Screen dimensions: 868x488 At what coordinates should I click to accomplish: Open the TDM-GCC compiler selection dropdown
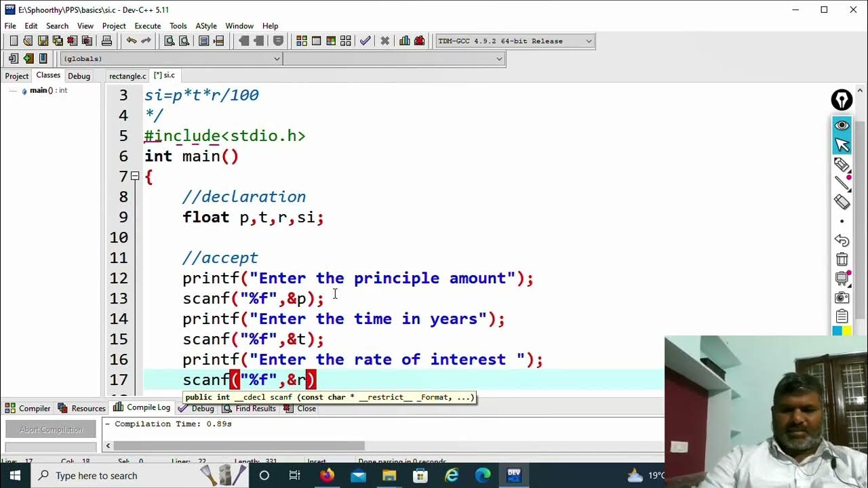[x=515, y=41]
